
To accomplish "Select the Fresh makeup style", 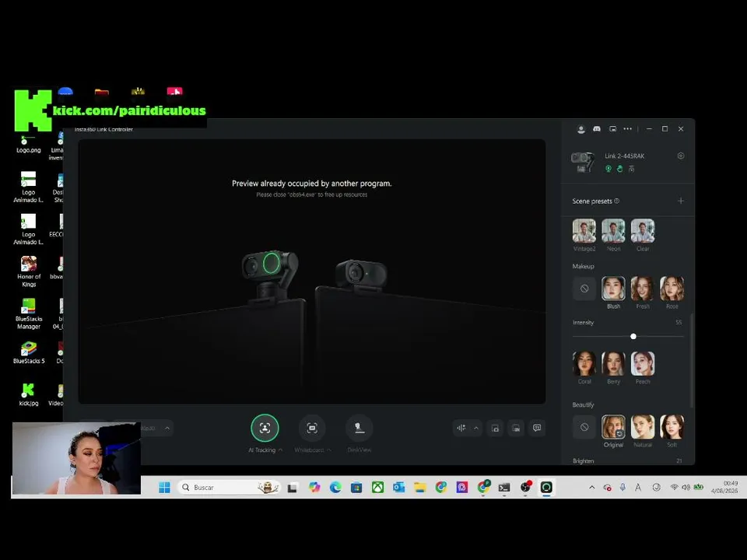I will [643, 289].
